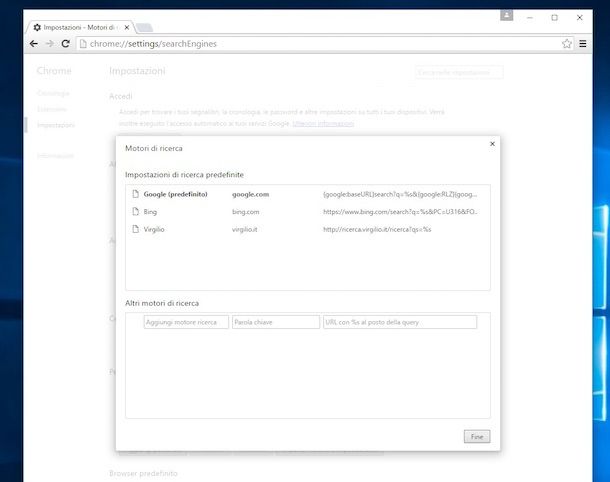Open Estensioni in the Chrome sidebar
The height and width of the screenshot is (482, 610).
pyautogui.click(x=52, y=109)
